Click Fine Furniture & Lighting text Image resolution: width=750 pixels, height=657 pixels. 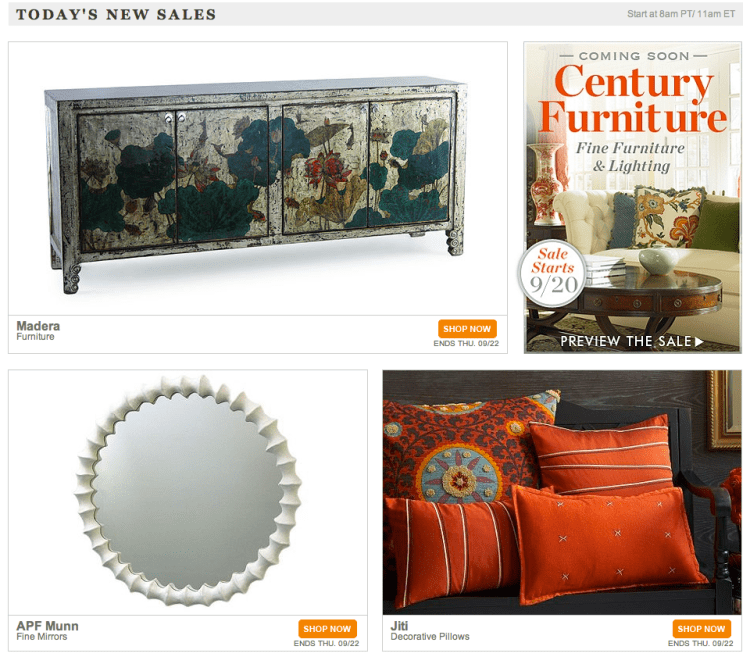tap(630, 157)
